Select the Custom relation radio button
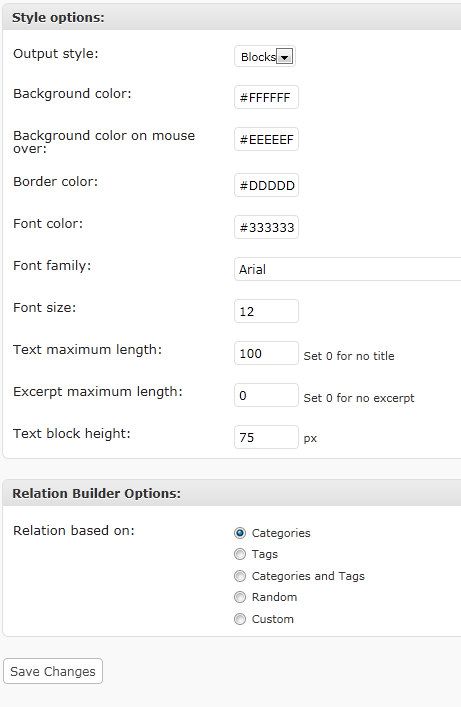 point(240,619)
